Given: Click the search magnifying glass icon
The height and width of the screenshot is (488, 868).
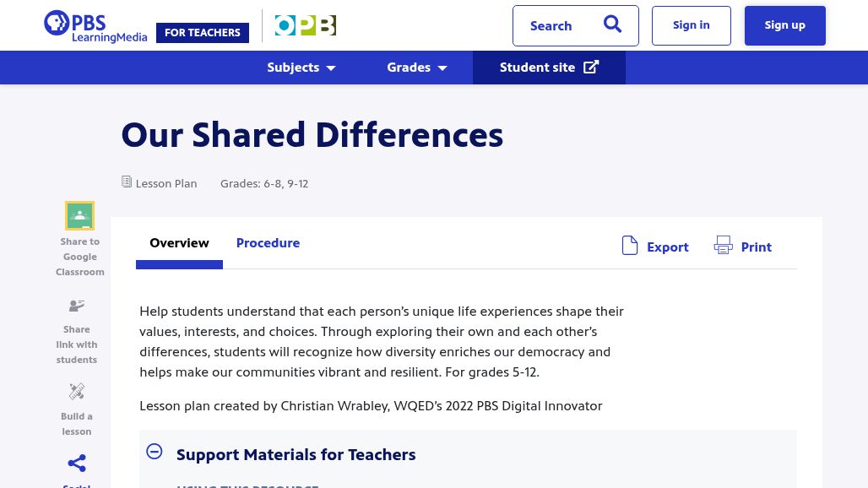Looking at the screenshot, I should tap(612, 24).
